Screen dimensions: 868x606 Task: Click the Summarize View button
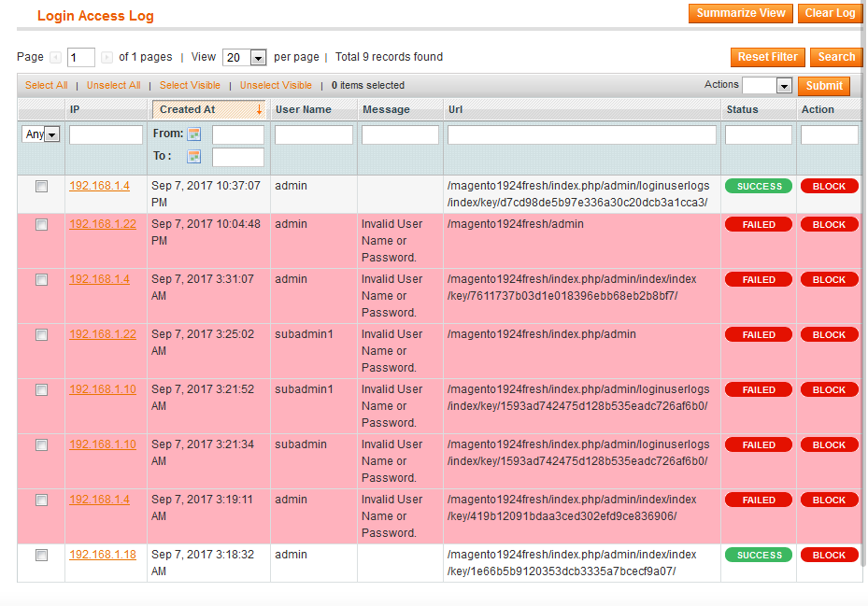741,13
